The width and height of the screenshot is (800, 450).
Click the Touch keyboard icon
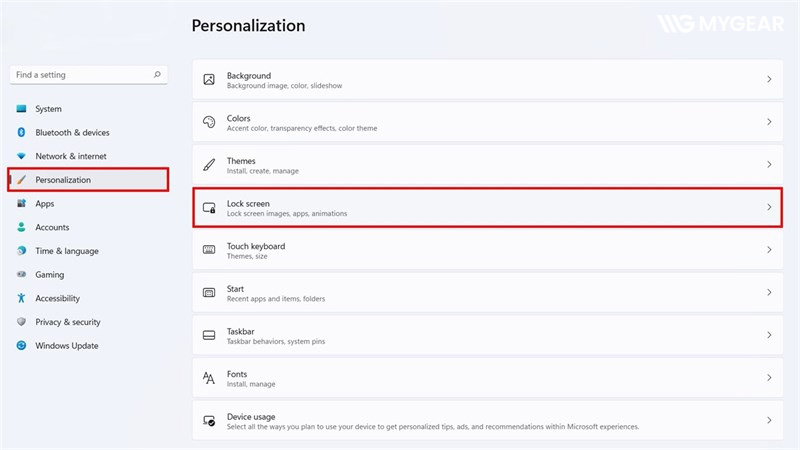(209, 250)
